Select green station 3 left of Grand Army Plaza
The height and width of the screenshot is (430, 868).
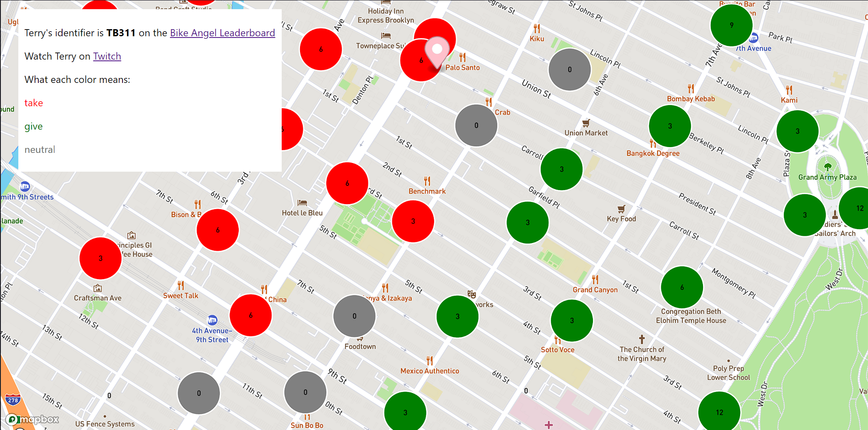tap(798, 131)
